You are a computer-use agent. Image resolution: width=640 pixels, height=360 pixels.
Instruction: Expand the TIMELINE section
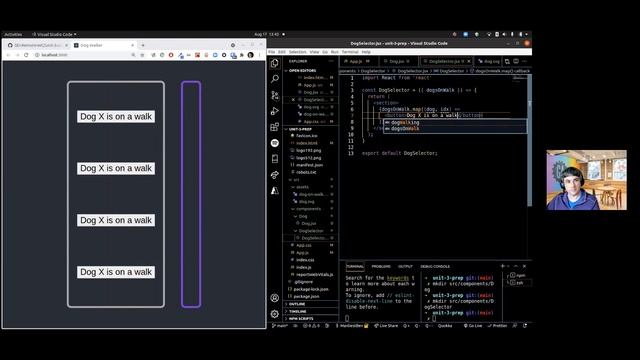coord(310,311)
